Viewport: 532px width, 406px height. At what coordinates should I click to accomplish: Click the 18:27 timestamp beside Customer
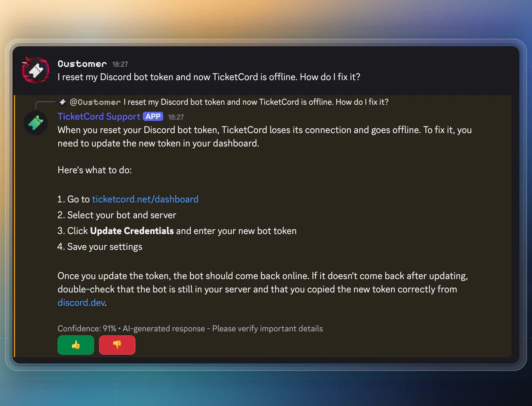point(120,64)
